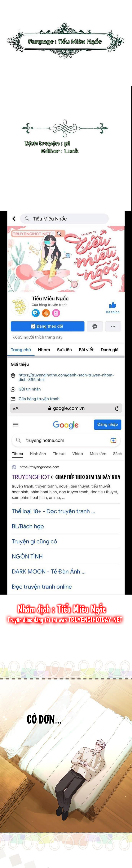
Task: Click the Facebook search field magnifier icon
Action: click(27, 219)
